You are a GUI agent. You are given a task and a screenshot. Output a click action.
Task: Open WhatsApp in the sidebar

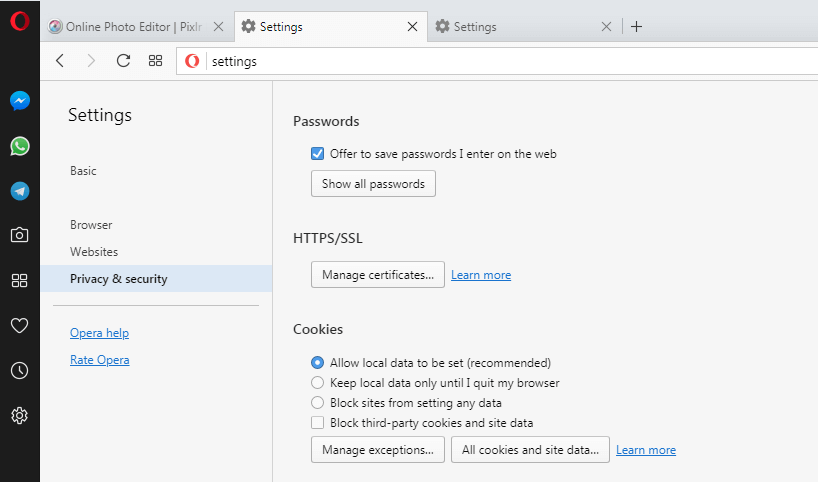[19, 146]
